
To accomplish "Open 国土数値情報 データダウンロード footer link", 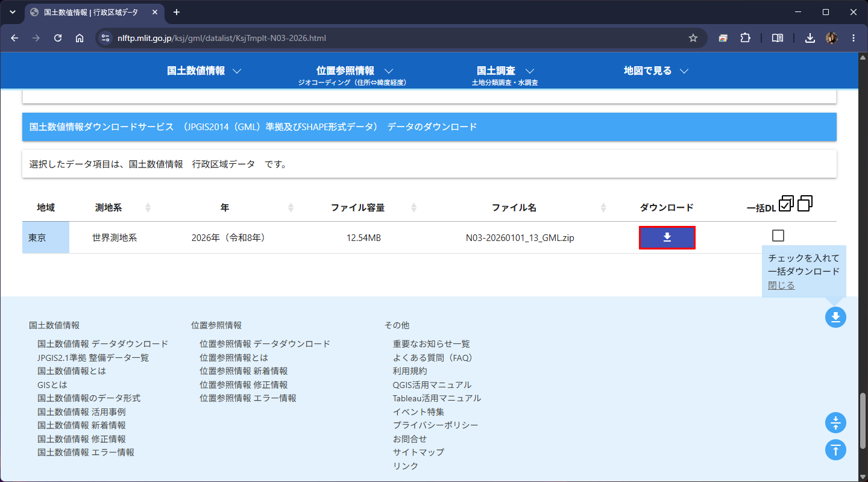I will tap(103, 344).
